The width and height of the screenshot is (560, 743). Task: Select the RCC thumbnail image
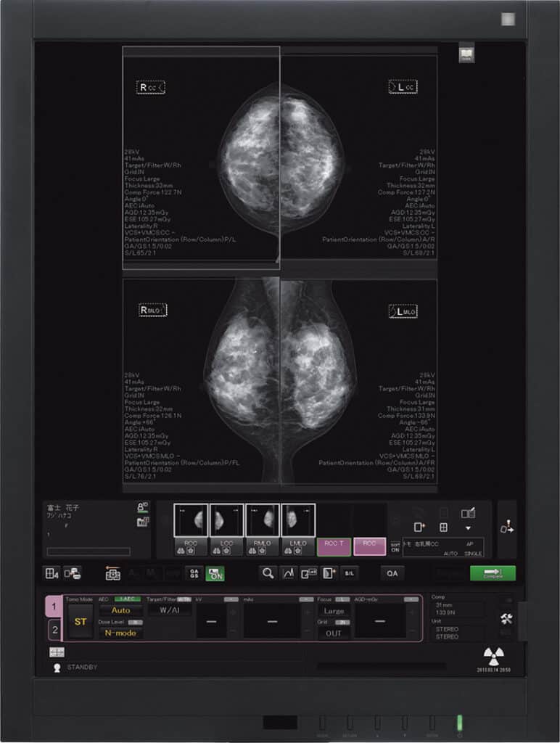click(x=191, y=520)
